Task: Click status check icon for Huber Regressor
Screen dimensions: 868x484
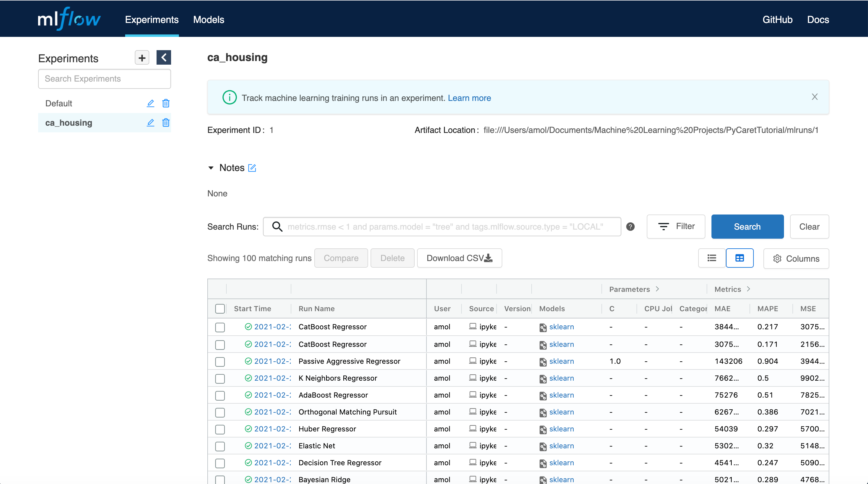Action: pos(248,429)
